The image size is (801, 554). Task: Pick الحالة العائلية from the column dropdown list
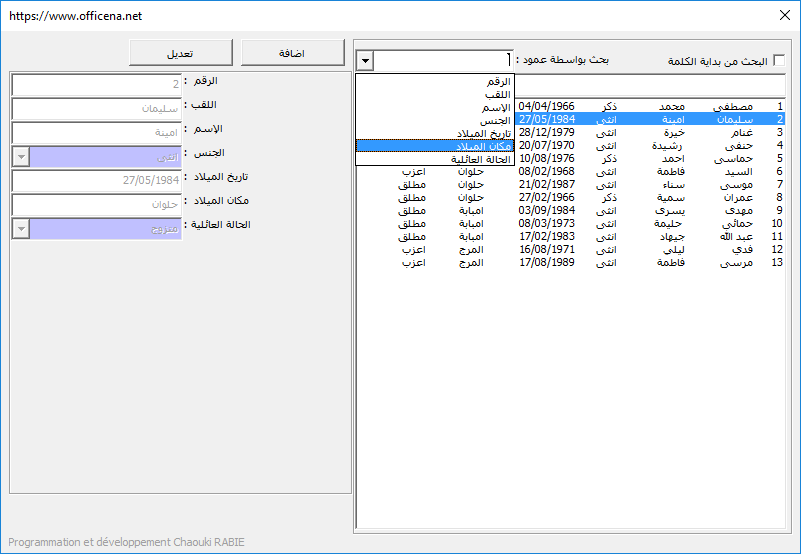tap(435, 159)
